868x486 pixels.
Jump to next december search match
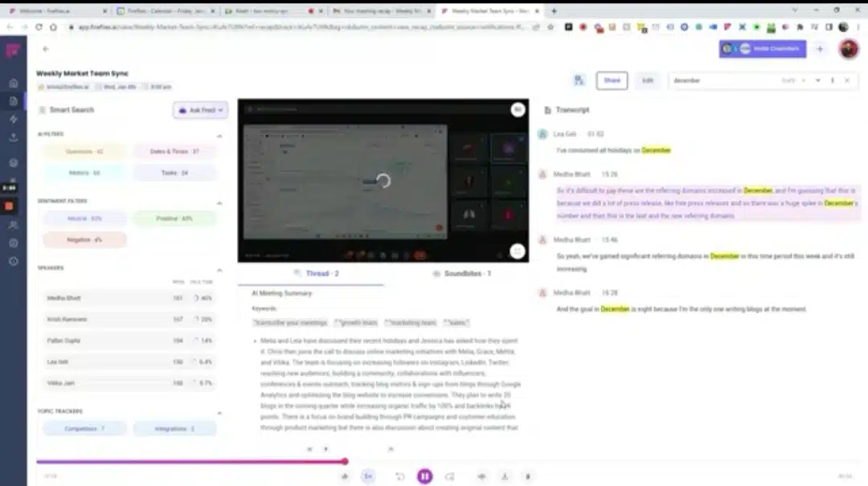(x=817, y=81)
